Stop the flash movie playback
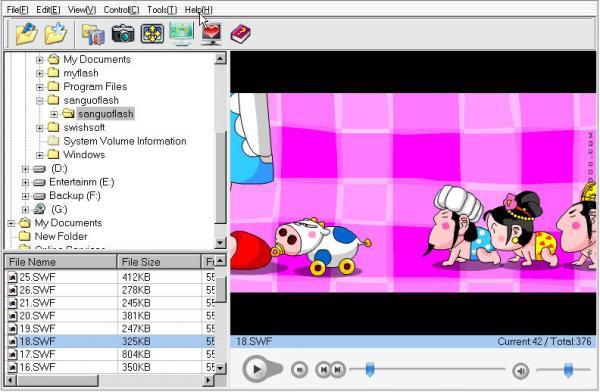 click(299, 370)
